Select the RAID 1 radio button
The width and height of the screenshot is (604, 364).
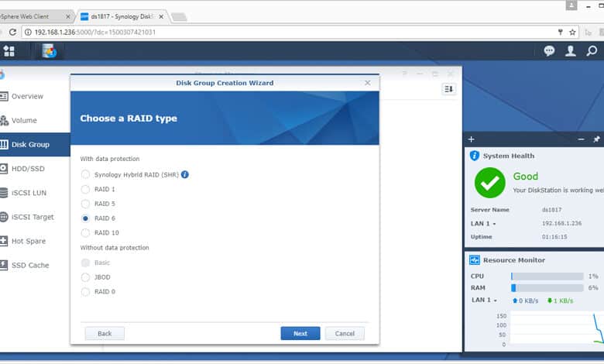[85, 189]
